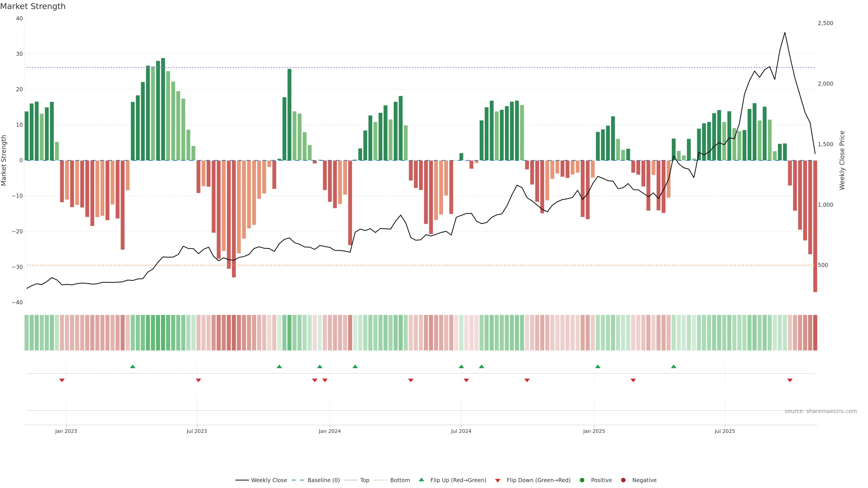Image resolution: width=868 pixels, height=488 pixels.
Task: Click the Negative red circle legend icon
Action: 623,480
